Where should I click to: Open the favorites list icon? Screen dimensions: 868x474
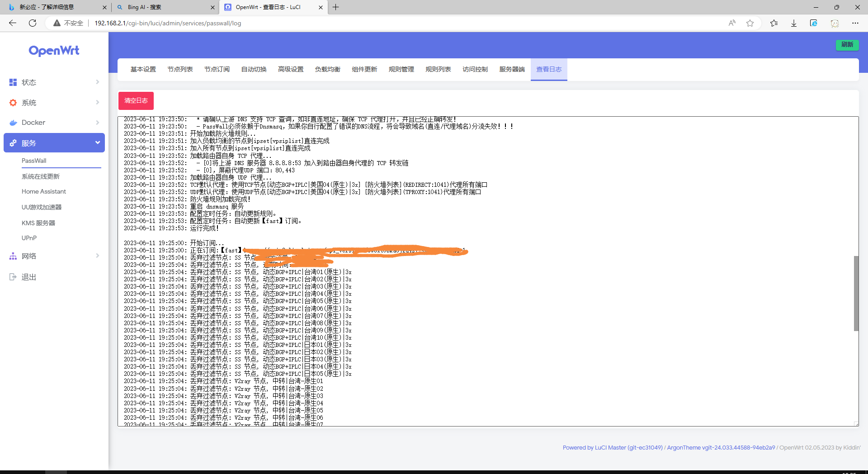774,23
